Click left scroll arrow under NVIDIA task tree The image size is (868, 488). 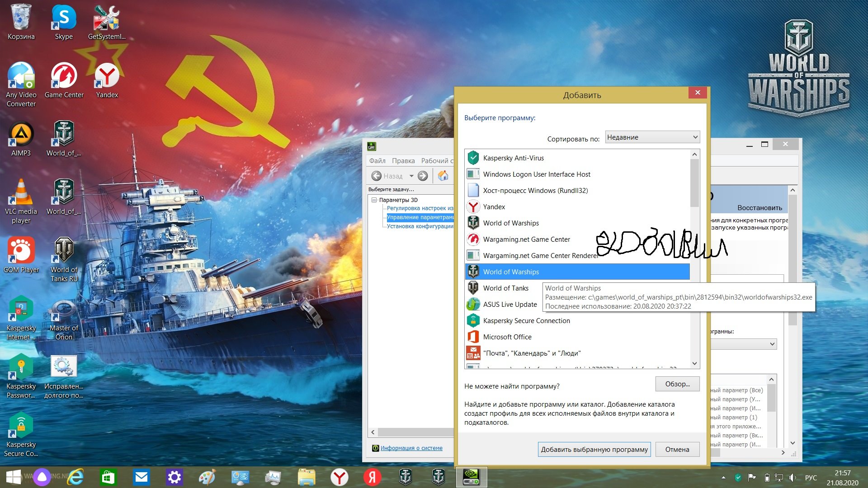[x=373, y=432]
